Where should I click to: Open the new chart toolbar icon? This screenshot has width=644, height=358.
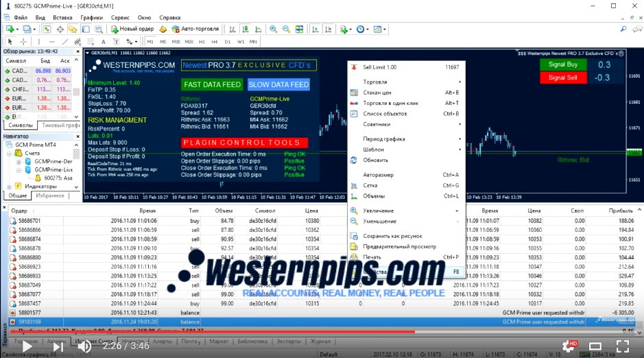[x=10, y=29]
